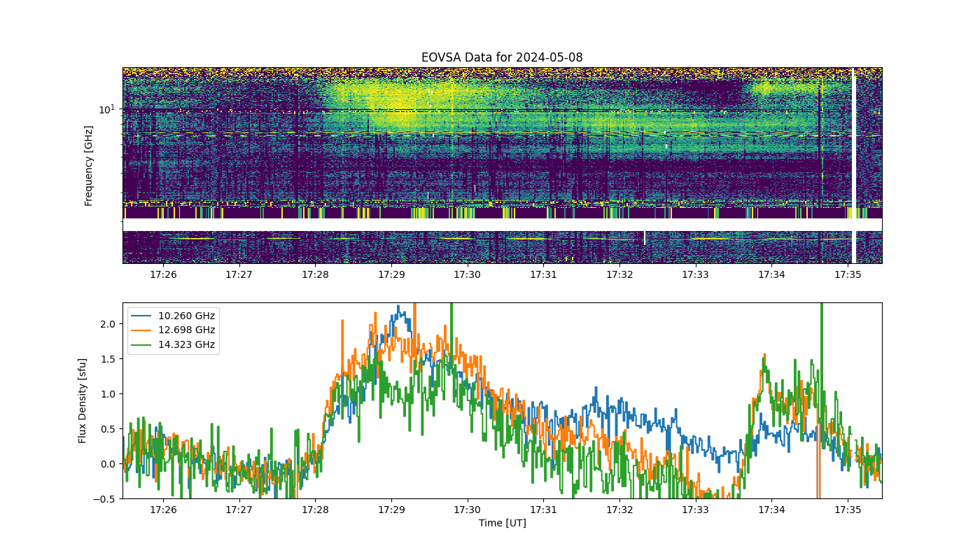Click the Flux Density [sfu] axis label
The height and width of the screenshot is (560, 980).
tap(83, 400)
